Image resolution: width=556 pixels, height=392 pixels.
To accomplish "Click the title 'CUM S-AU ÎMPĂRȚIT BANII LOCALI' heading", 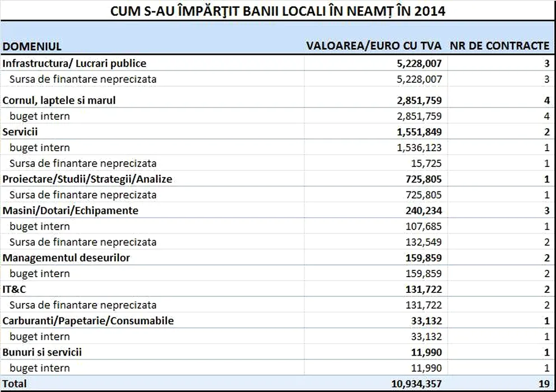I will tap(278, 11).
